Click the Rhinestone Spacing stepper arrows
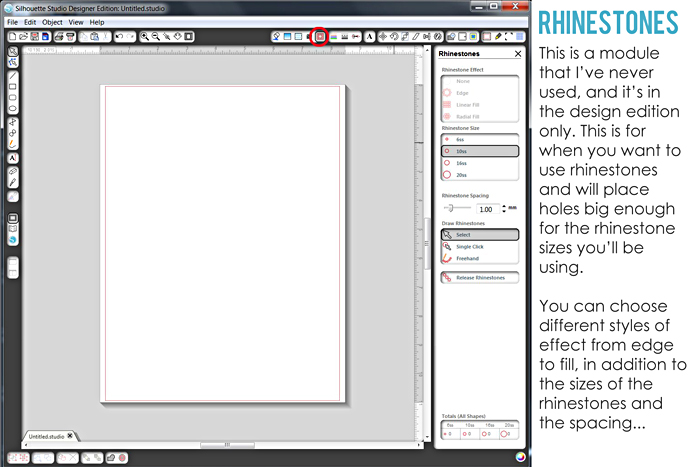The height and width of the screenshot is (467, 700). pyautogui.click(x=504, y=208)
